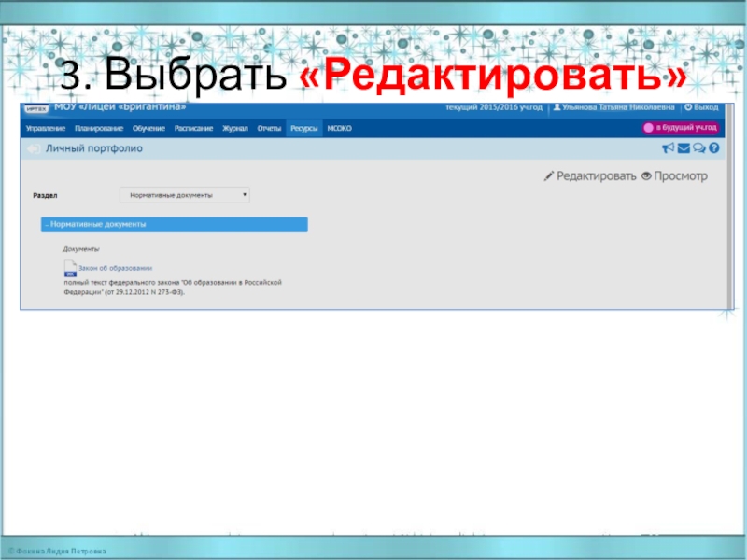This screenshot has width=747, height=560.
Task: Click the vertical scrollbar of the portfolio page
Action: click(729, 205)
